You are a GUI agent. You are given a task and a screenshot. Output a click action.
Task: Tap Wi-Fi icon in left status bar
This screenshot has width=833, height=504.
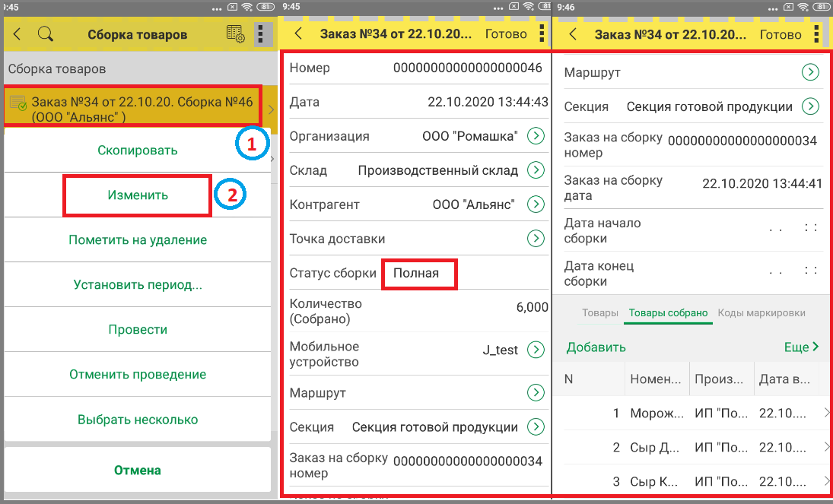coord(246,7)
